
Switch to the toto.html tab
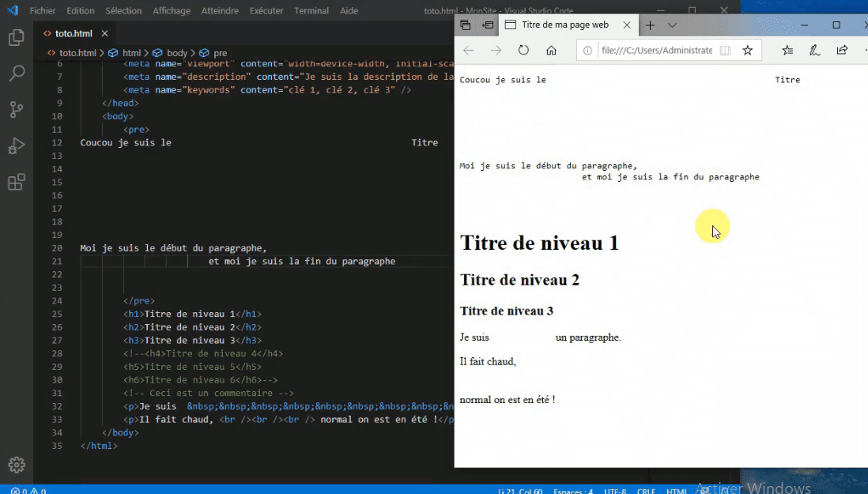pos(75,33)
